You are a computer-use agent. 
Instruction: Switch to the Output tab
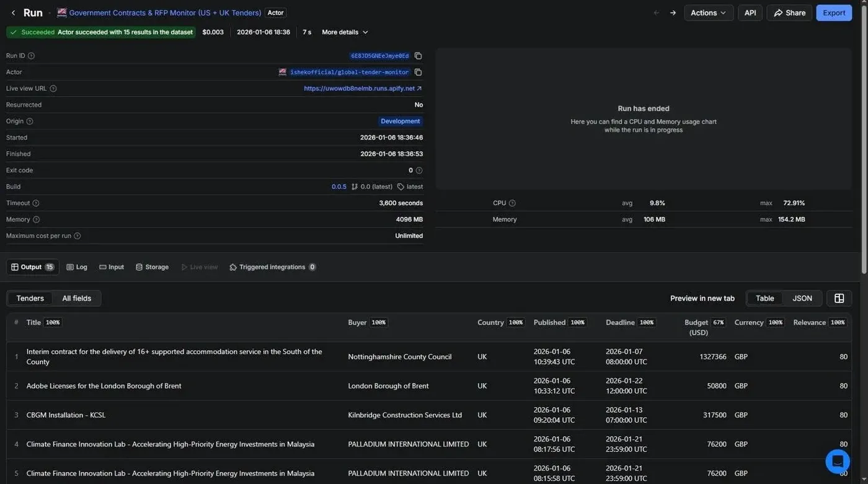point(32,267)
